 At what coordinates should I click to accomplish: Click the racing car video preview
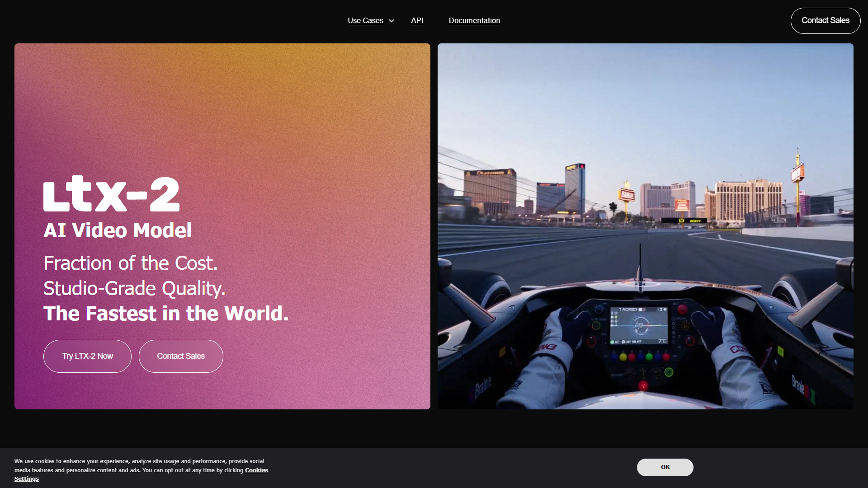point(646,226)
